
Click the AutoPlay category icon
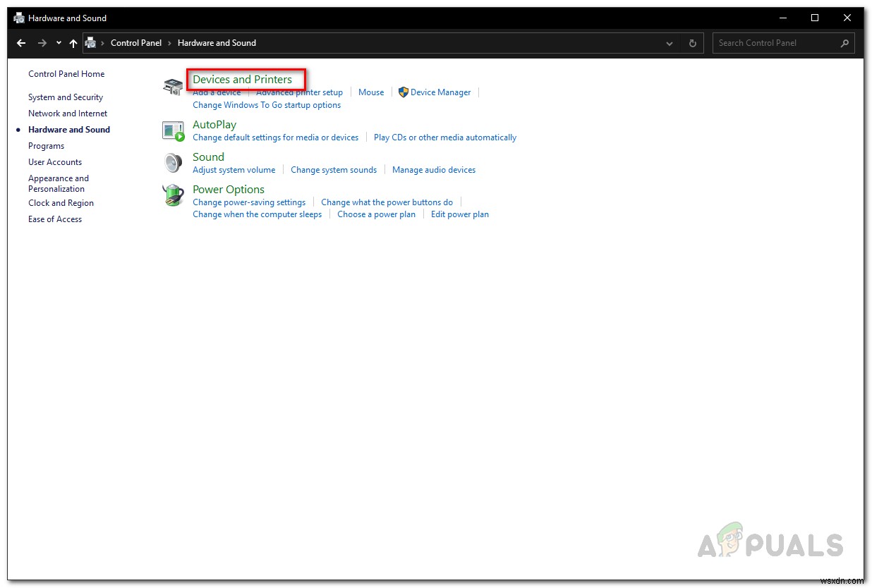coord(173,130)
